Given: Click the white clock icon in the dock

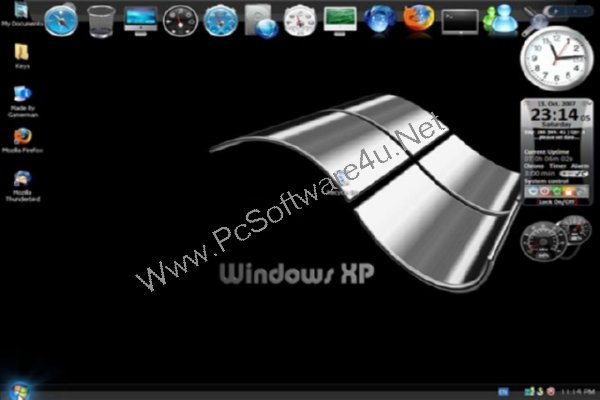Looking at the screenshot, I should [x=300, y=21].
